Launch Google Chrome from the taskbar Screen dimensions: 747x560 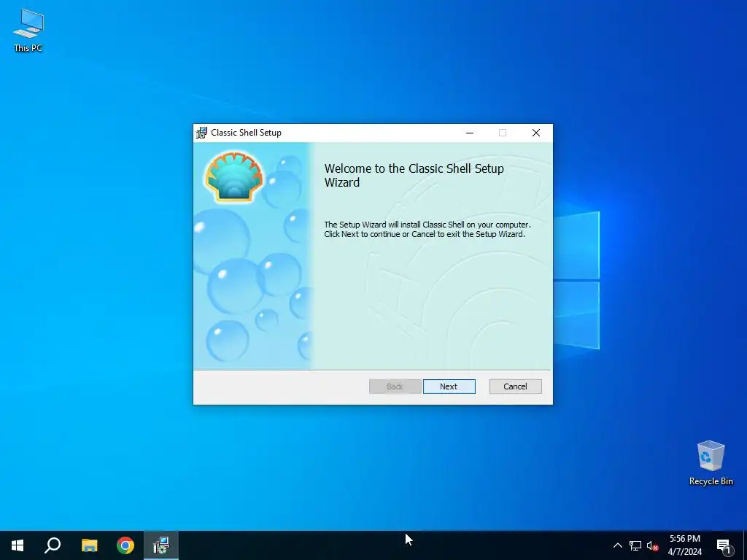(125, 545)
